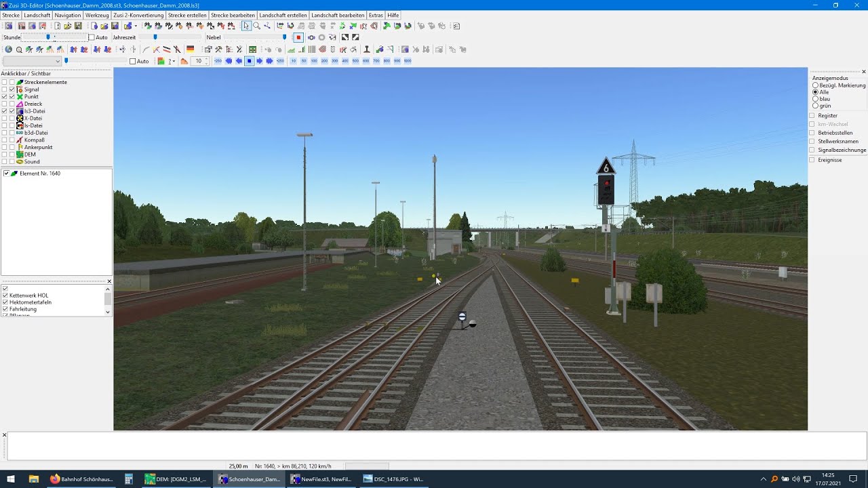Click the blue square stop movement button
Viewport: 868px width, 488px height.
click(x=249, y=61)
